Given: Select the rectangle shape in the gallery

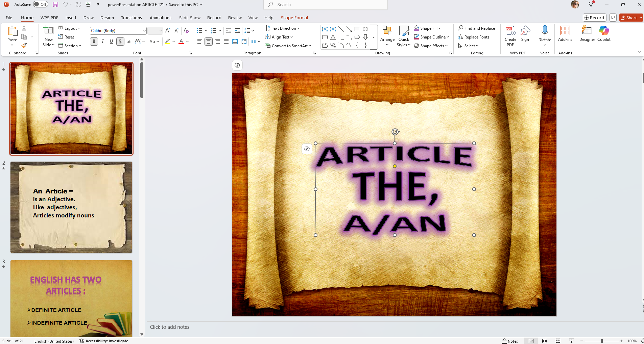Looking at the screenshot, I should (357, 29).
